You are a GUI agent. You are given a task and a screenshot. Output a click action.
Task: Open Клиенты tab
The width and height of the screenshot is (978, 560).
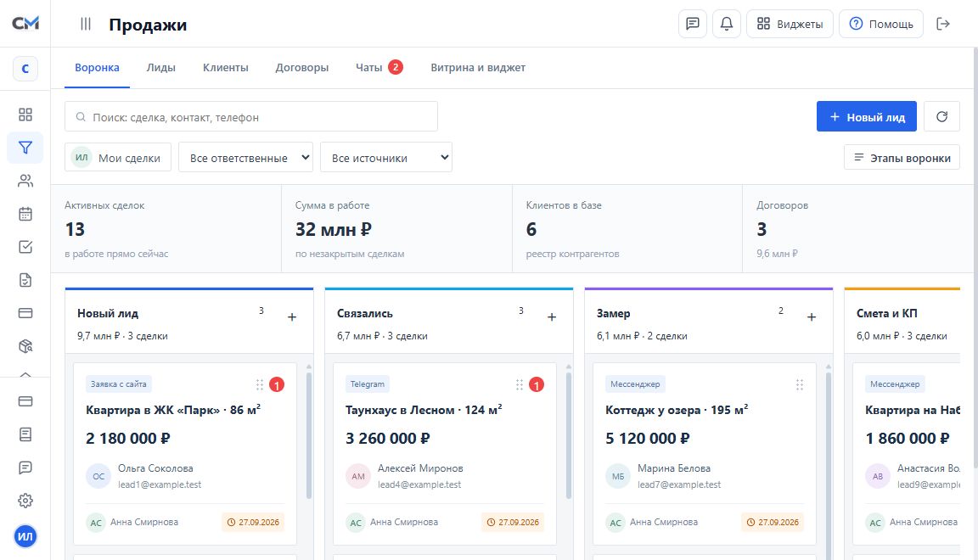click(225, 67)
